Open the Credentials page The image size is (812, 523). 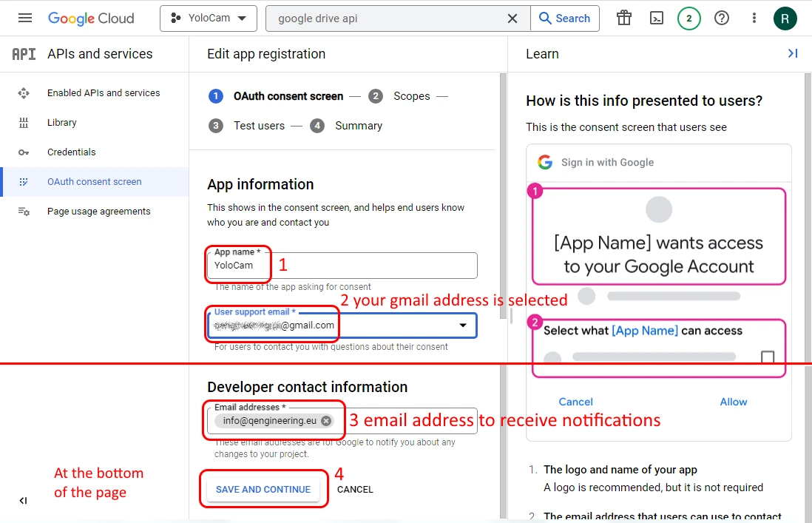(72, 152)
